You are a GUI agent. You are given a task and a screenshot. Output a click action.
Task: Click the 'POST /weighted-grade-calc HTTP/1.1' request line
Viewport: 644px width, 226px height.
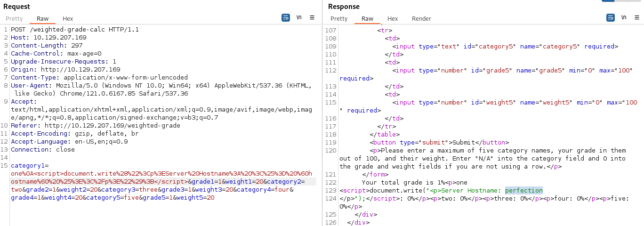tap(75, 30)
